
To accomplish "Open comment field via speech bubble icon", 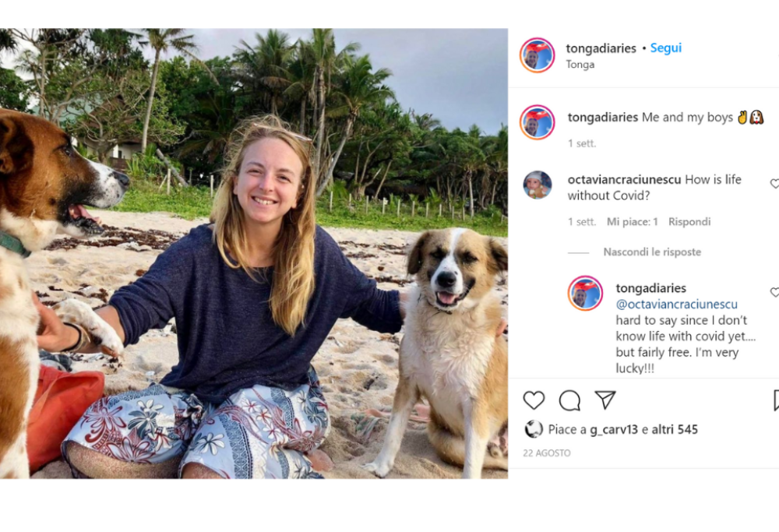I will (569, 400).
